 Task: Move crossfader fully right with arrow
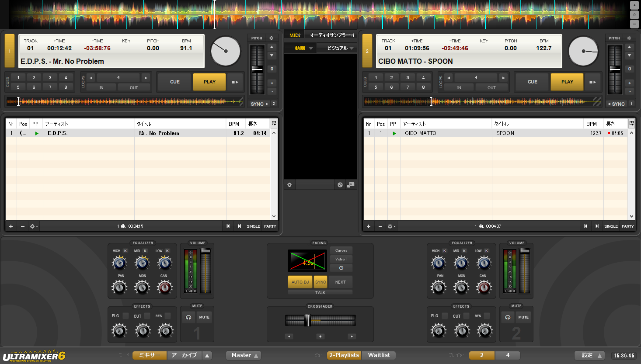(352, 336)
